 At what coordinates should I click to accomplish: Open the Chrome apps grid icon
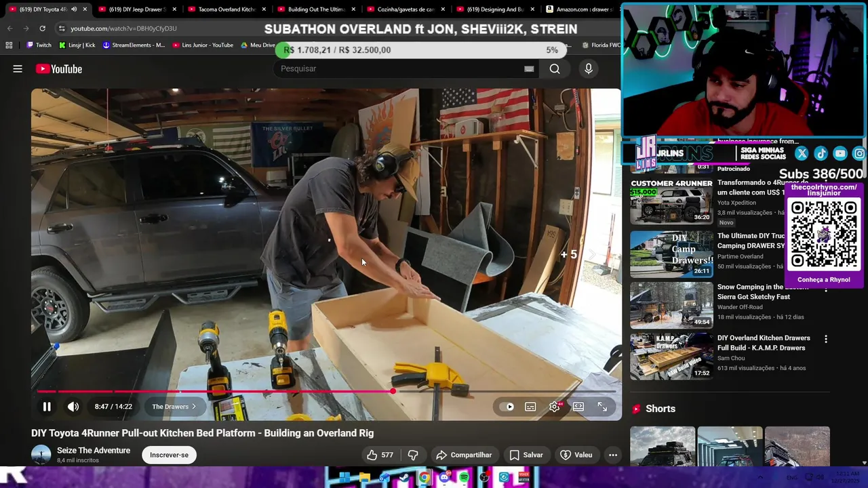tap(9, 45)
